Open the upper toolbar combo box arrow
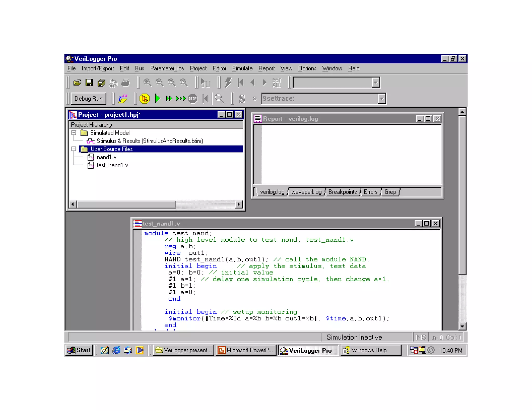Screen dimensions: 532x411 (375, 83)
